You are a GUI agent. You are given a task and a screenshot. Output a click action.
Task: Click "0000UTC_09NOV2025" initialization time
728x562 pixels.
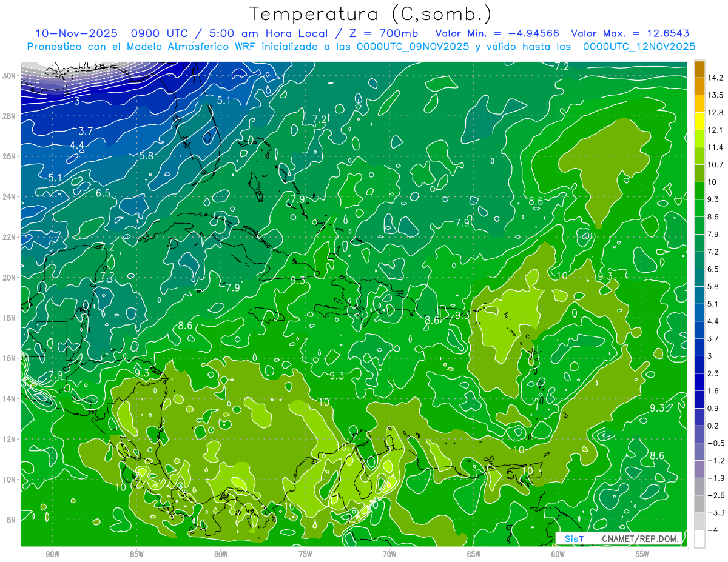(x=413, y=47)
